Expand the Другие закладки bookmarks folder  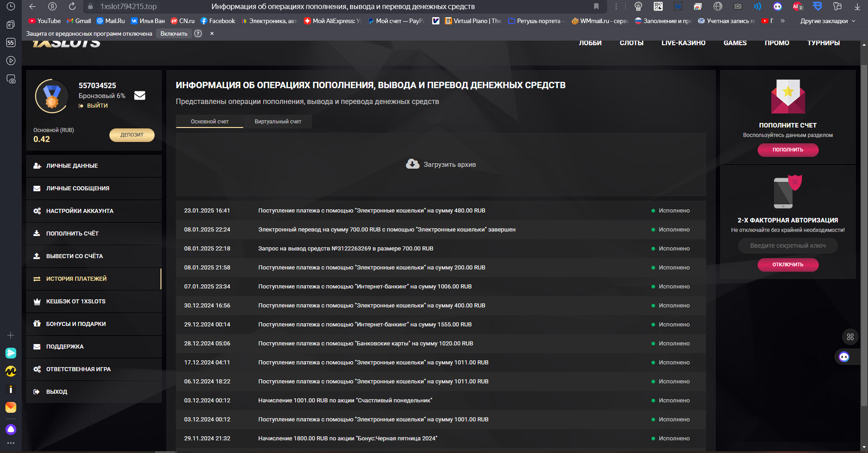tap(827, 21)
